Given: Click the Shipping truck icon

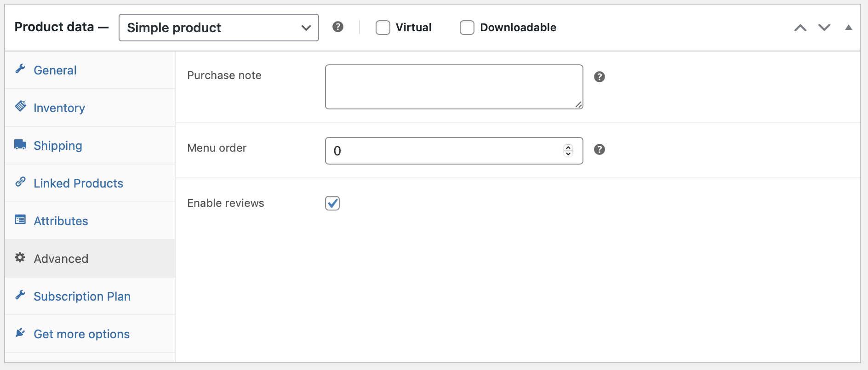Looking at the screenshot, I should click(20, 144).
